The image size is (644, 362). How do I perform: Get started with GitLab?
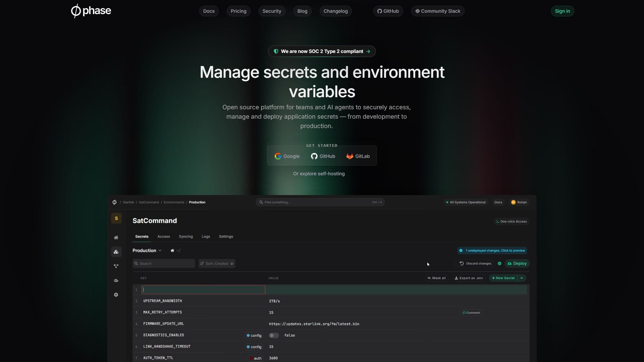358,156
